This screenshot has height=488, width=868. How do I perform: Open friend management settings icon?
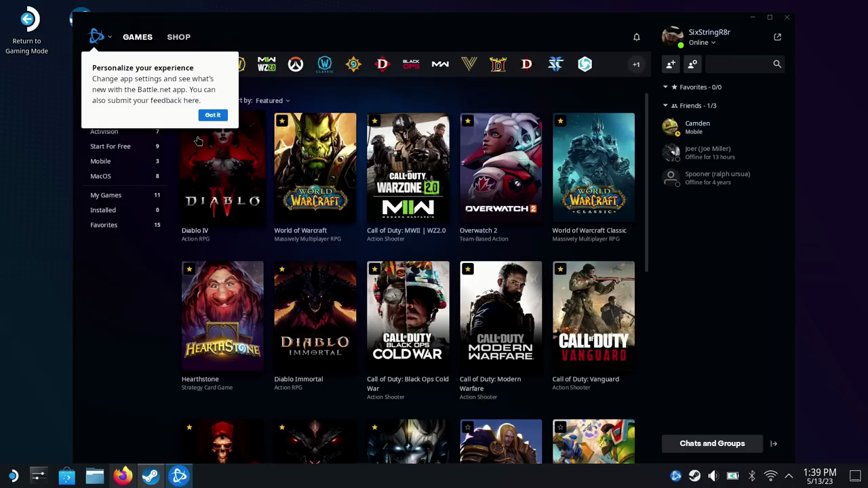pos(692,64)
